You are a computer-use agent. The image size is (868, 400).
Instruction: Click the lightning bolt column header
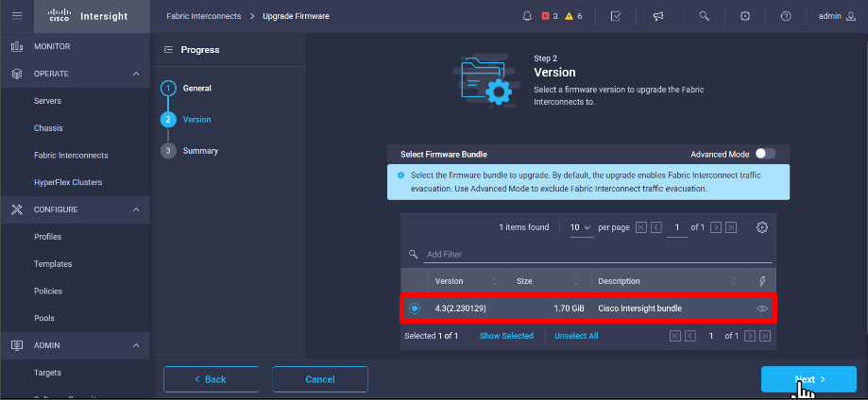[762, 281]
